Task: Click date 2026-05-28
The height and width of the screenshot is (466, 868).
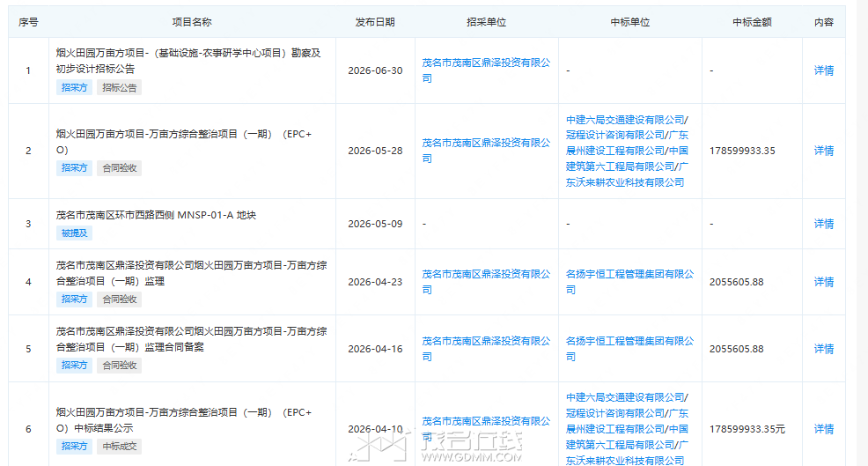Action: pyautogui.click(x=375, y=151)
